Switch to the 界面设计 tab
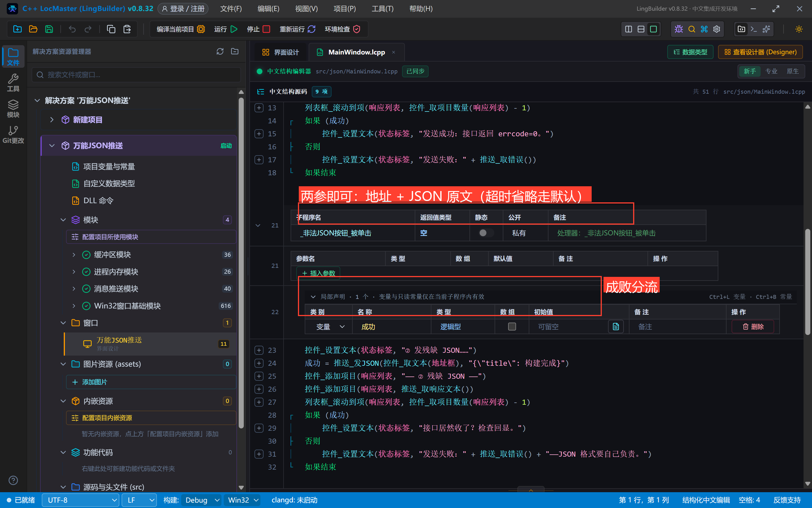 point(280,52)
